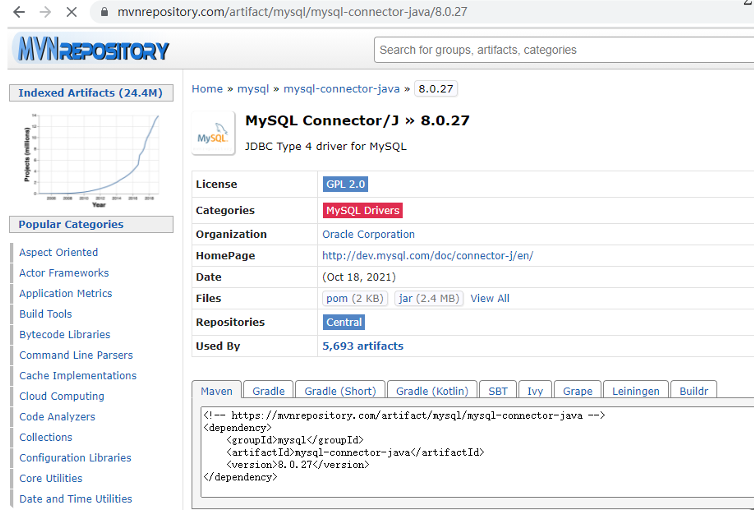Image resolution: width=754 pixels, height=510 pixels.
Task: Open the dev.mysql.com homepage link
Action: (427, 255)
